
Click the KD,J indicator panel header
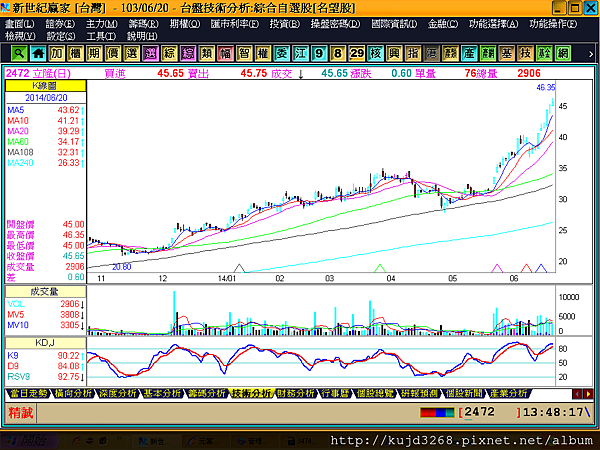point(45,342)
